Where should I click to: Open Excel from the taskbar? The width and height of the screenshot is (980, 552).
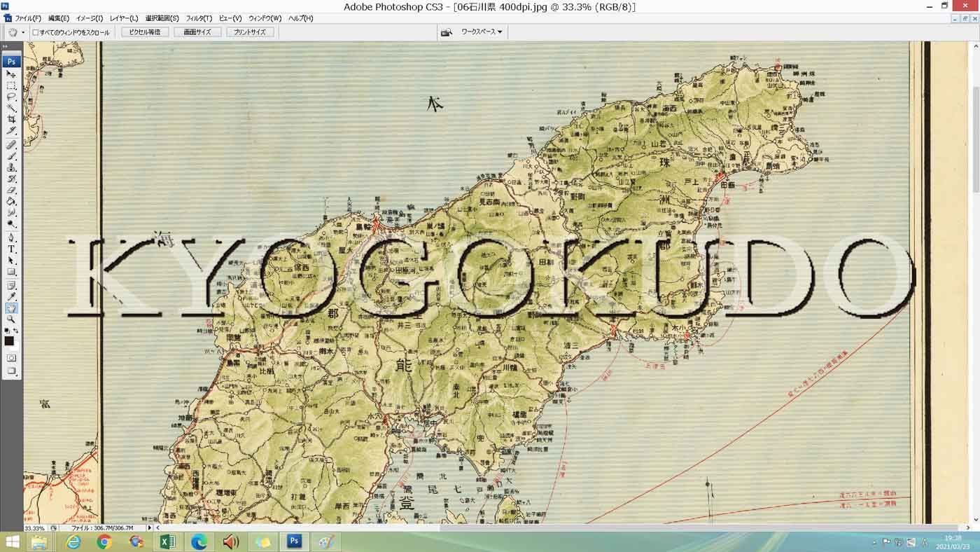pos(167,541)
